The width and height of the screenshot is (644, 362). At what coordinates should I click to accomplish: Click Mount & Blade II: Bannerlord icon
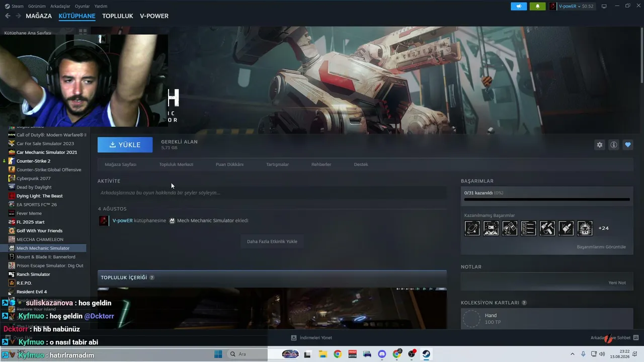(x=12, y=257)
